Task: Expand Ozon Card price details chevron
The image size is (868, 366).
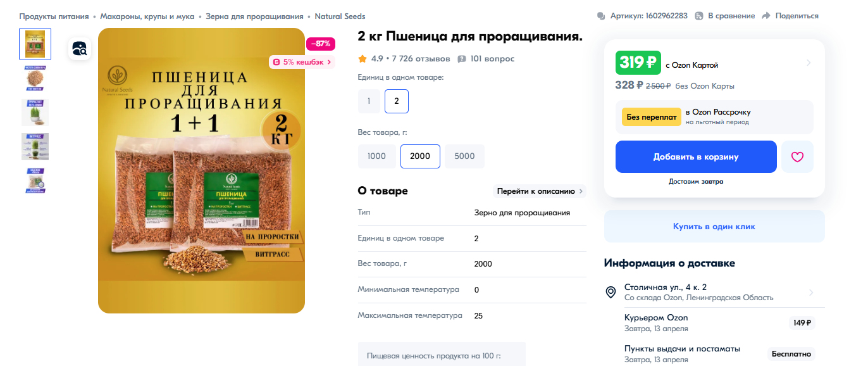Action: pyautogui.click(x=809, y=63)
